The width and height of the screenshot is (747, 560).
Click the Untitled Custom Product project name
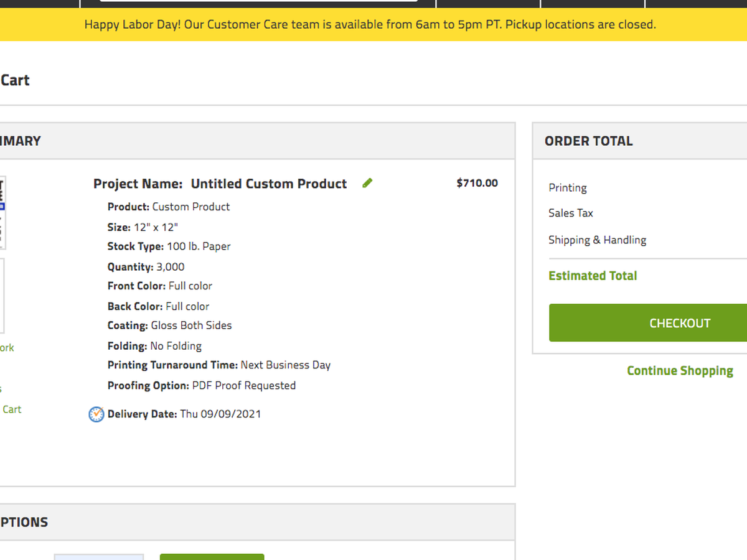coord(268,184)
